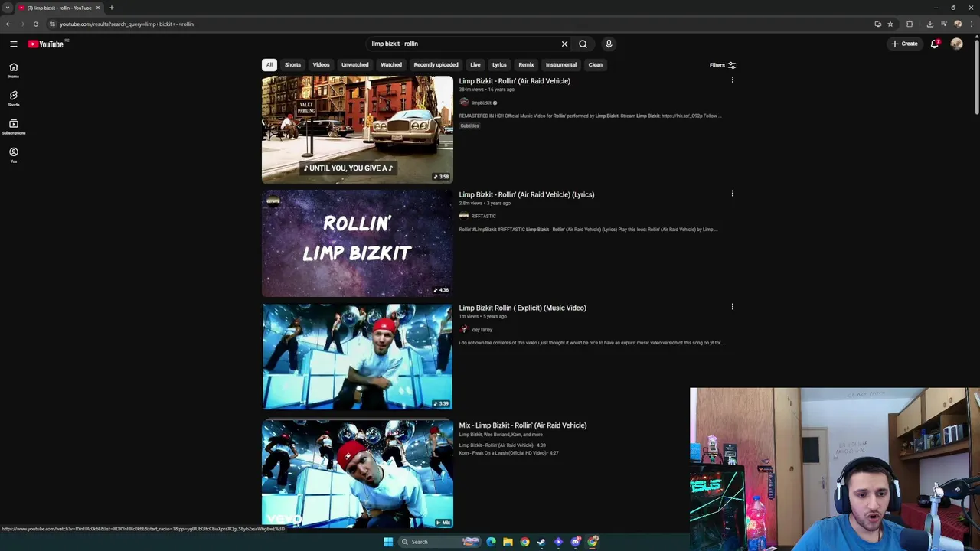Open the Chrome extensions puzzle icon
This screenshot has height=551, width=980.
[910, 24]
